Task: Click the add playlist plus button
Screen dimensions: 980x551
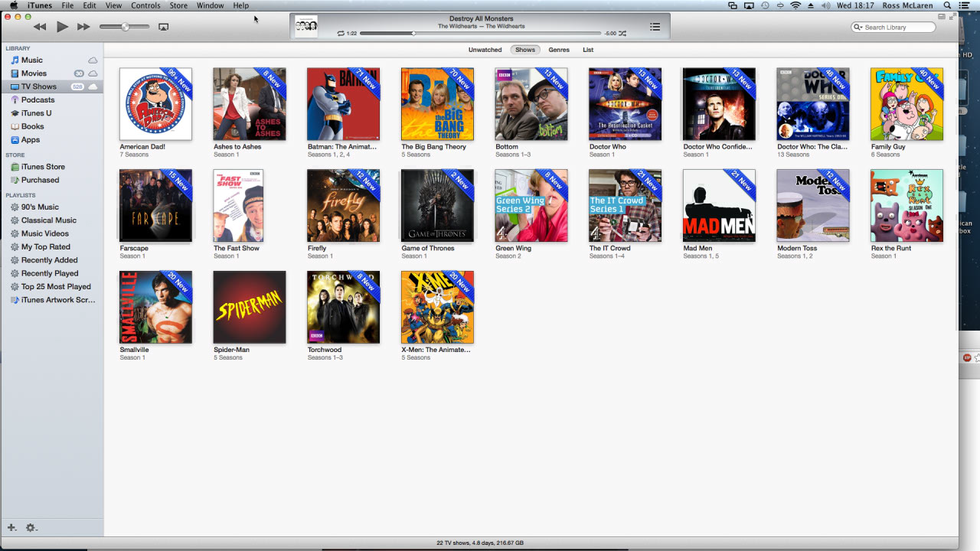Action: point(11,527)
